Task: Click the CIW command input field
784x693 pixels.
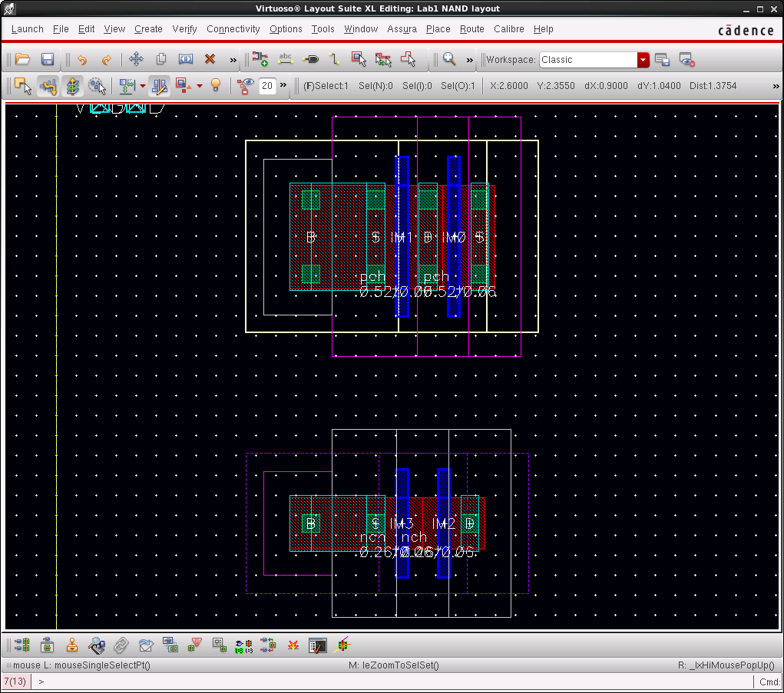Action: [392, 681]
